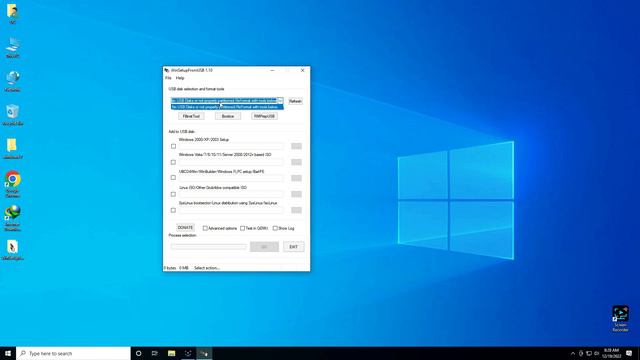This screenshot has width=640, height=360.
Task: Open the Network desktop icon
Action: 13,80
